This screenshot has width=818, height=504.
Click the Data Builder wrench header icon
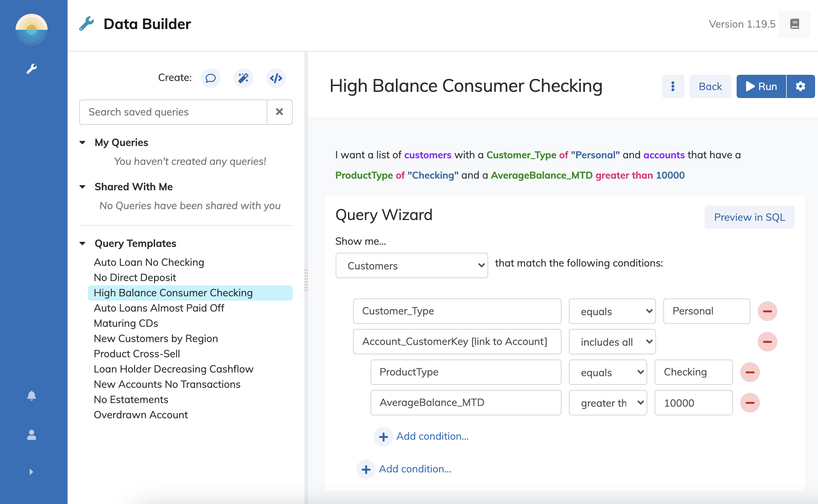[x=86, y=24]
